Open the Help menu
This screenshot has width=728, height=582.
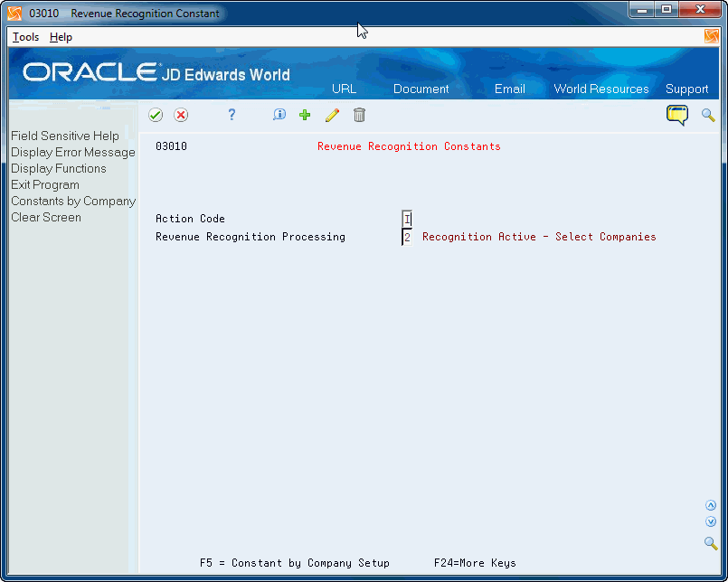pyautogui.click(x=61, y=37)
